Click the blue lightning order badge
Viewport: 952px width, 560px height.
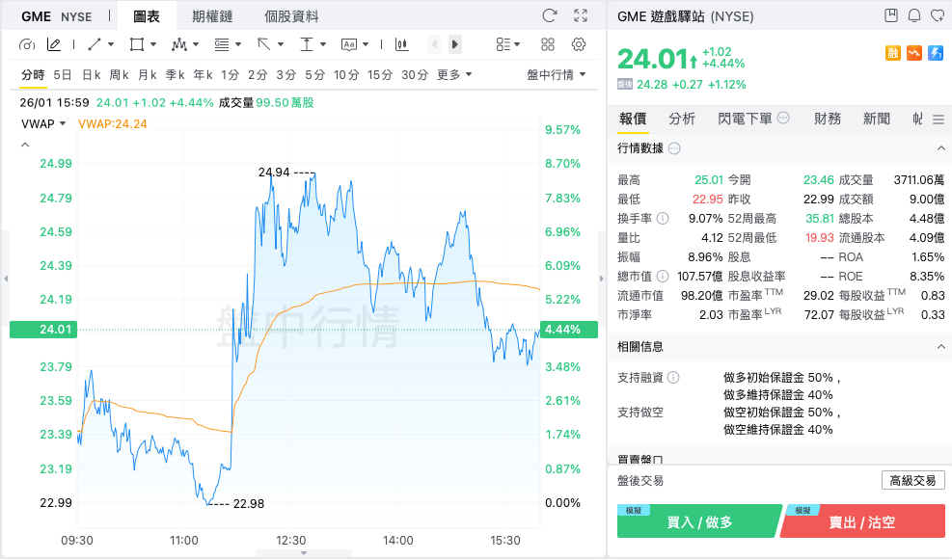point(936,53)
